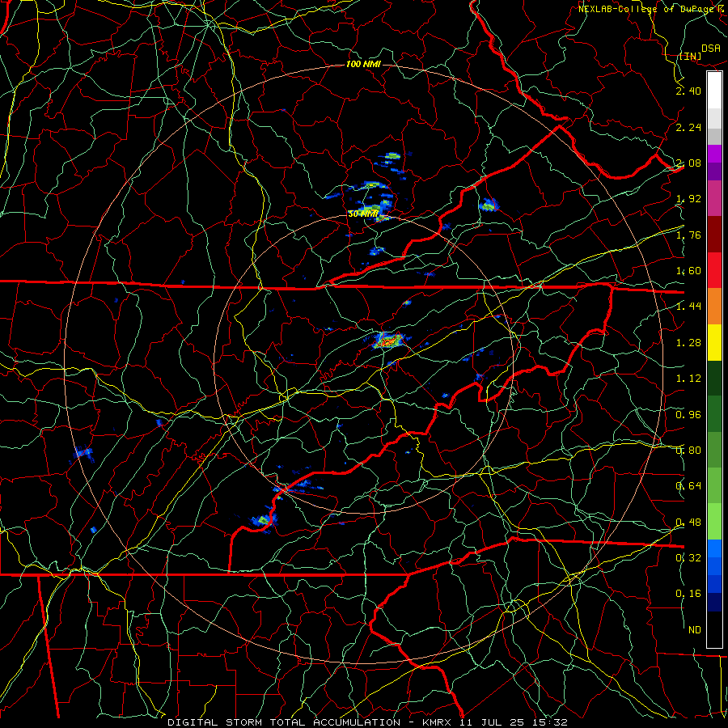Click the DSA product label
The height and width of the screenshot is (728, 728).
pos(710,49)
